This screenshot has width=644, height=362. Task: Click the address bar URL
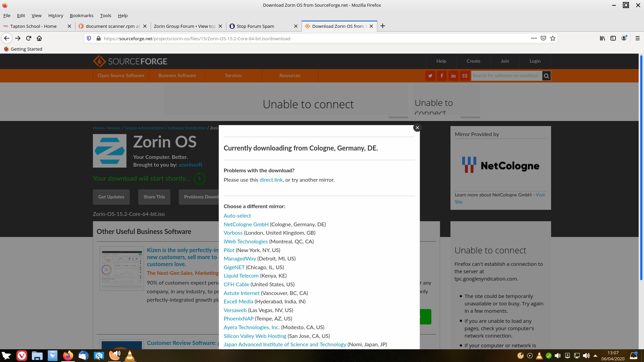[197, 39]
